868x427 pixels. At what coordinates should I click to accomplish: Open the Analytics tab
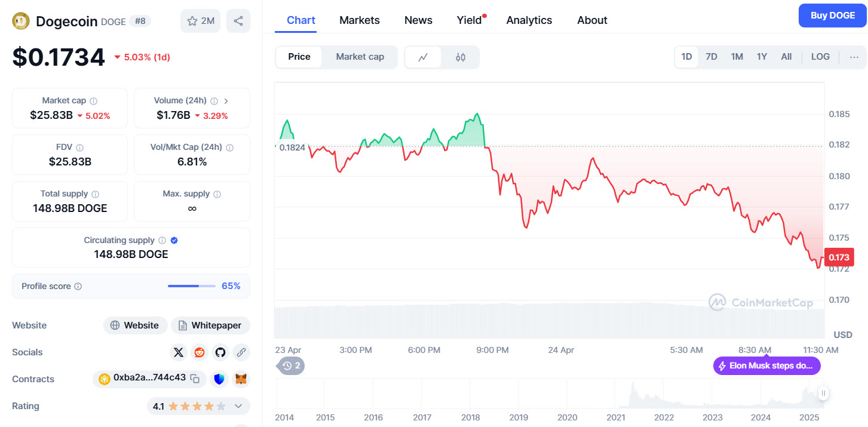pos(529,20)
